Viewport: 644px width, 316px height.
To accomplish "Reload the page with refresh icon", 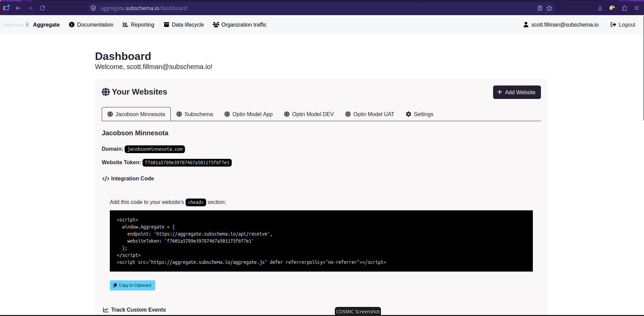I will 42,8.
